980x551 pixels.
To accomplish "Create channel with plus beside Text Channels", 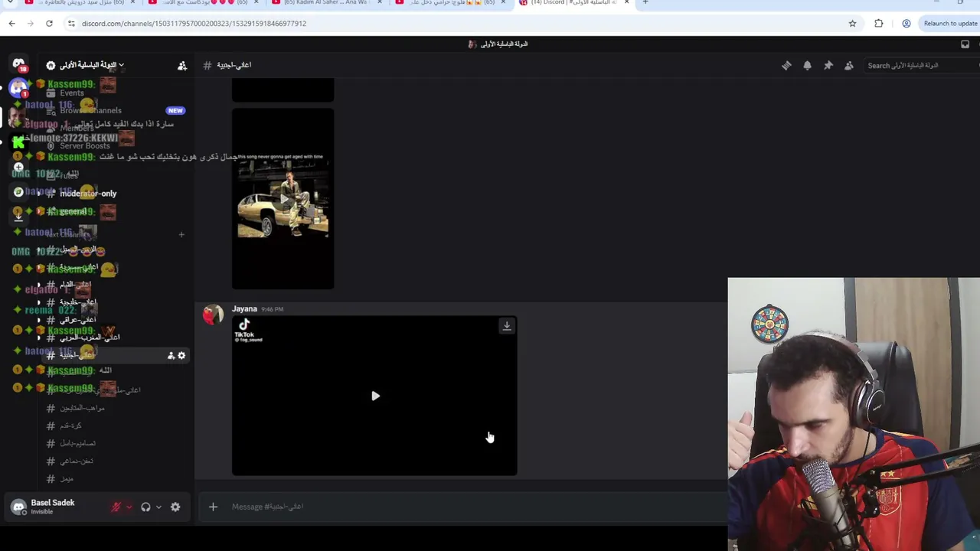I will coord(181,234).
